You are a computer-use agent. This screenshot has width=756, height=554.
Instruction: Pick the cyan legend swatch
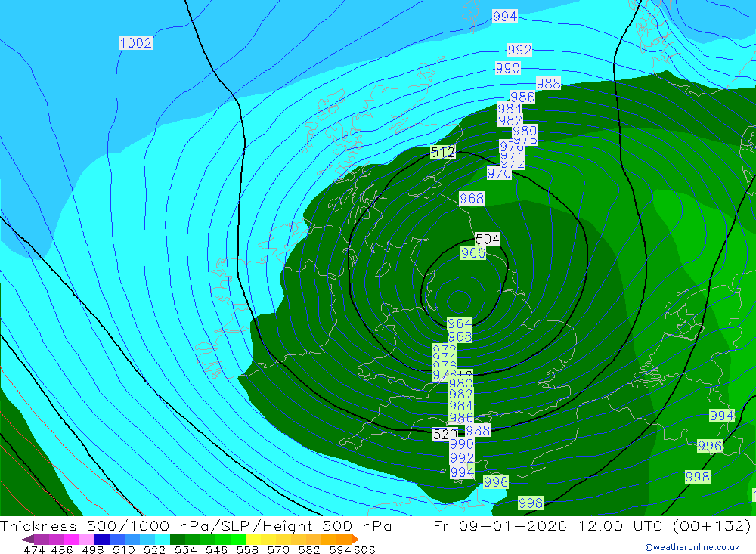pos(163,539)
